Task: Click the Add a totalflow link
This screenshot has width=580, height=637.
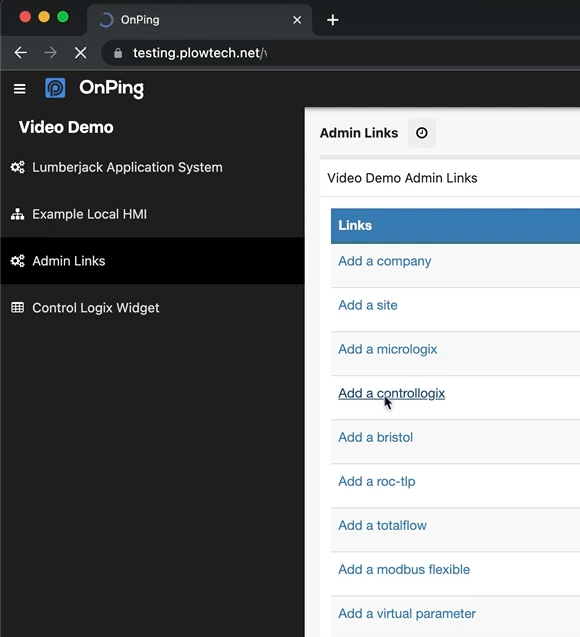Action: (382, 525)
